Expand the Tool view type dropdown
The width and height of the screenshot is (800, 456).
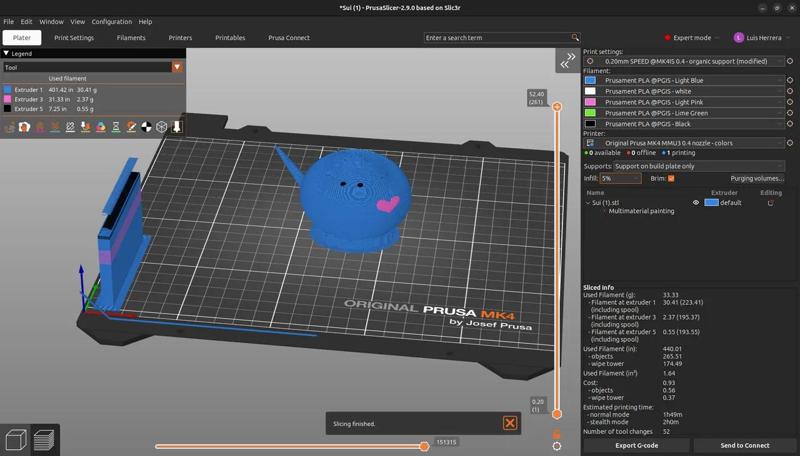(x=177, y=67)
